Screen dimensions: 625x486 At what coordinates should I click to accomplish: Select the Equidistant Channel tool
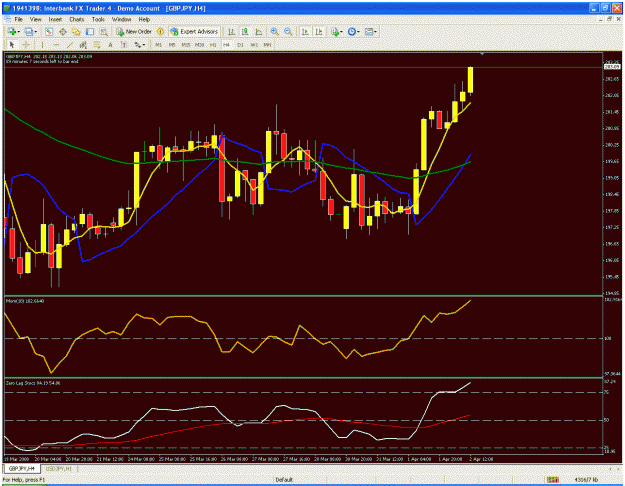[83, 45]
